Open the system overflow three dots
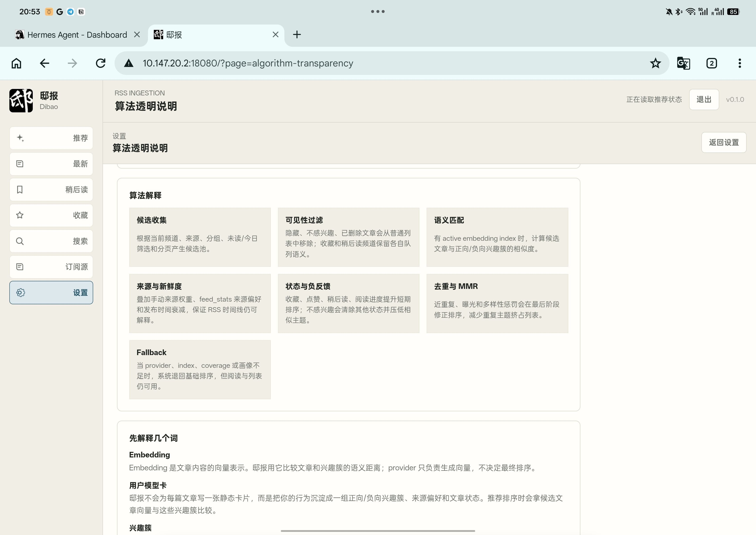Viewport: 756px width, 535px height. click(x=378, y=12)
